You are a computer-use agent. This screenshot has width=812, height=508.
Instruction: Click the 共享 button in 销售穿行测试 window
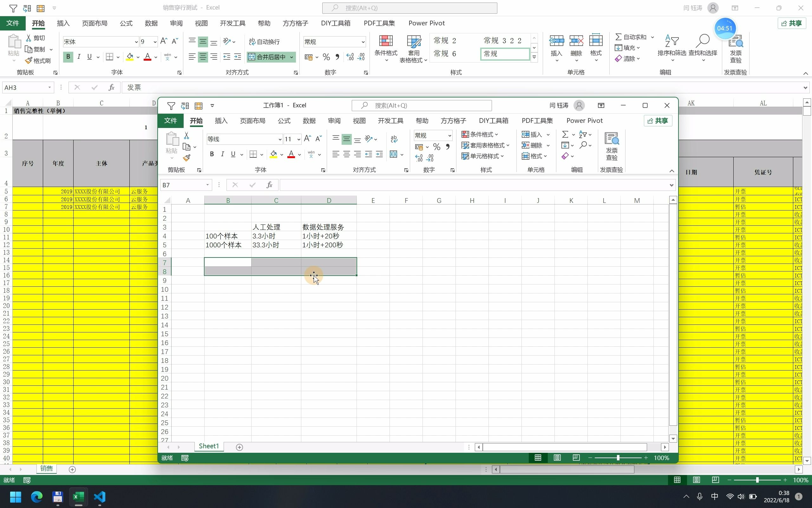click(x=791, y=23)
